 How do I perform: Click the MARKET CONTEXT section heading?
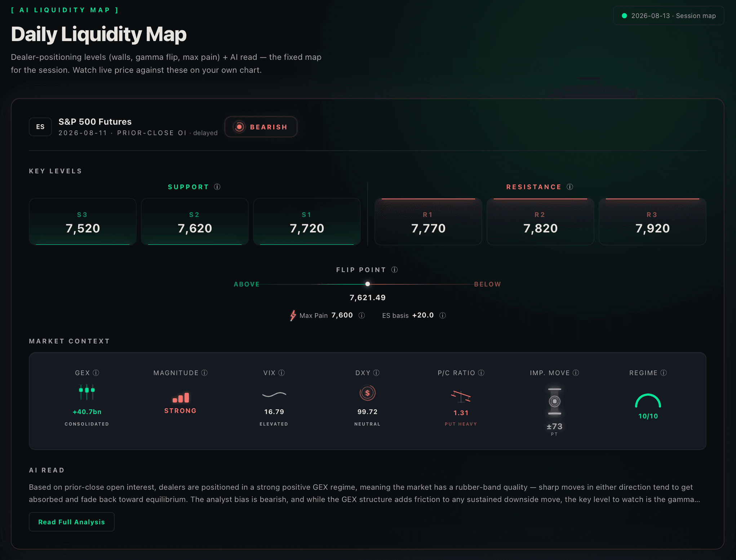point(69,341)
